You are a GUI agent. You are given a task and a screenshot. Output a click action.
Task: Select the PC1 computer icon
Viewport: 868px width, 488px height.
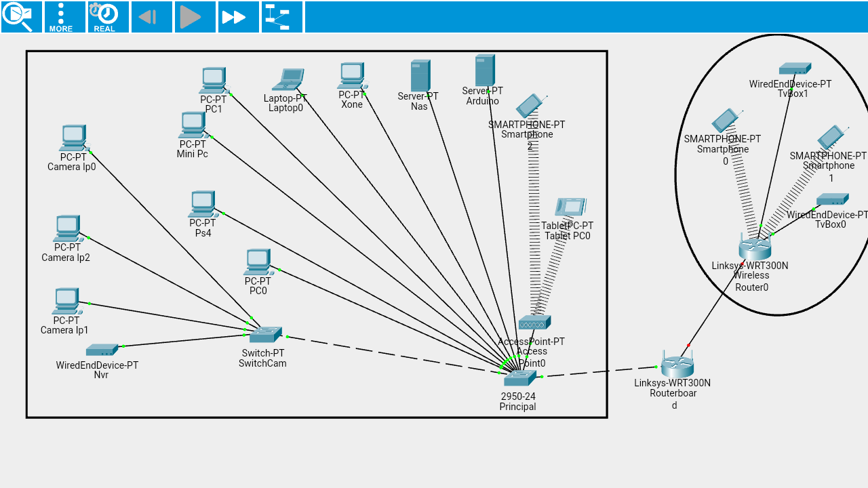(x=214, y=81)
